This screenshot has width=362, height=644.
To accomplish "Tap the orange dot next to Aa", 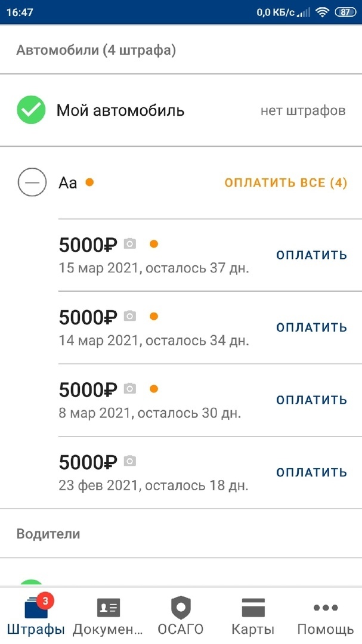I will click(x=89, y=182).
